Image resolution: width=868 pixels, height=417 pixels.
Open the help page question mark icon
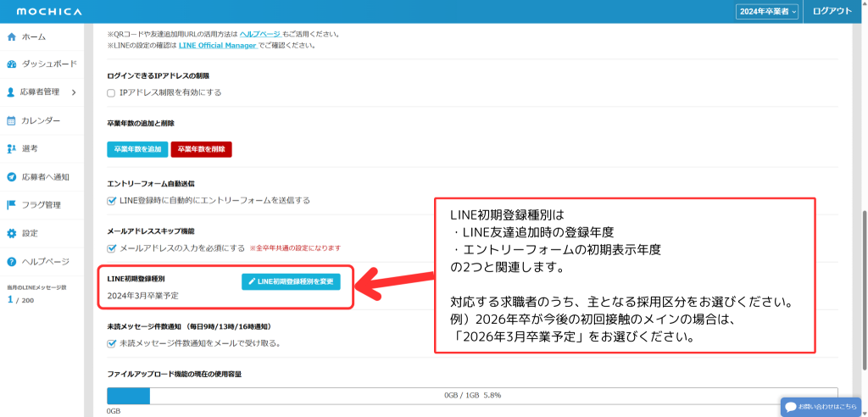coord(12,262)
